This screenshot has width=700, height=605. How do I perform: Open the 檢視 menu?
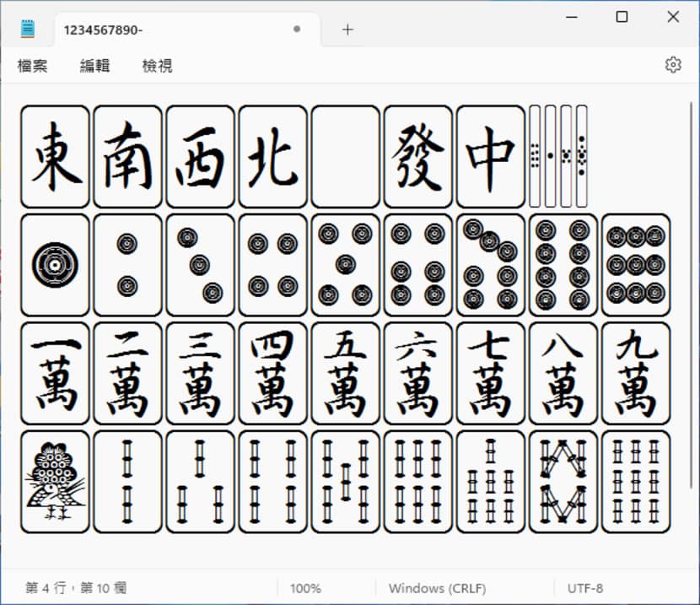pos(157,66)
